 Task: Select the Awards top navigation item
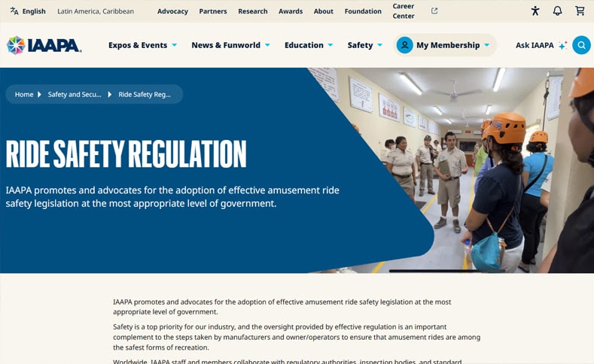tap(291, 11)
